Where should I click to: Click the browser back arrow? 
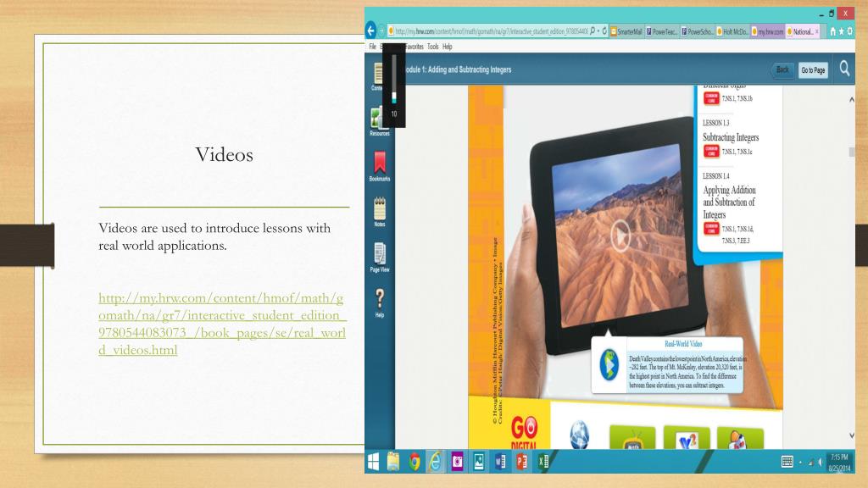pyautogui.click(x=371, y=30)
